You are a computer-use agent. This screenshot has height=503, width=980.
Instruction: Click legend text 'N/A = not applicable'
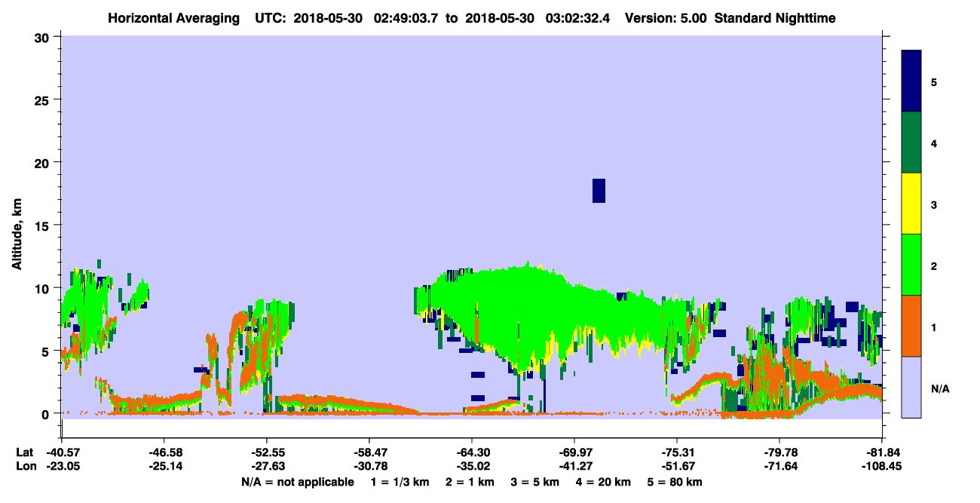pyautogui.click(x=298, y=482)
